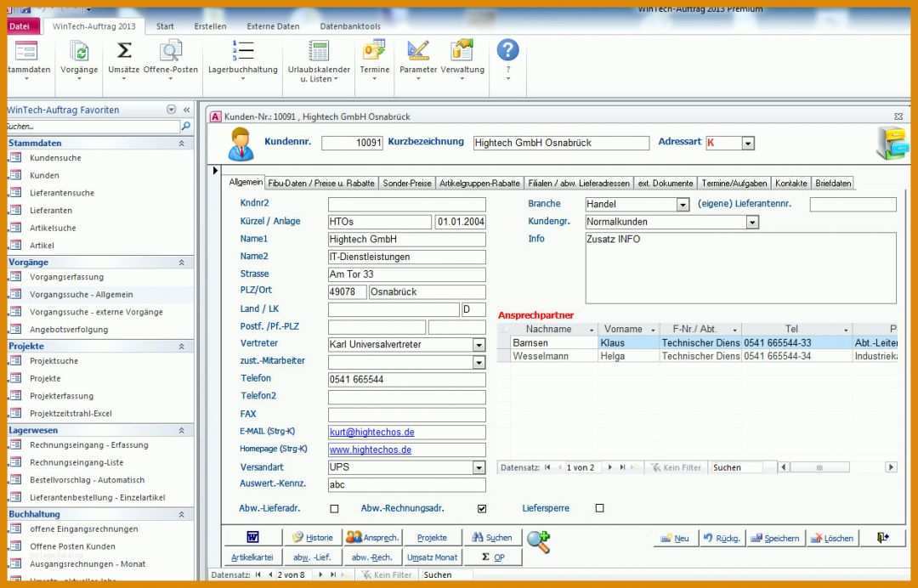Go to next Ansprechpartner record
The width and height of the screenshot is (918, 588).
(x=610, y=467)
